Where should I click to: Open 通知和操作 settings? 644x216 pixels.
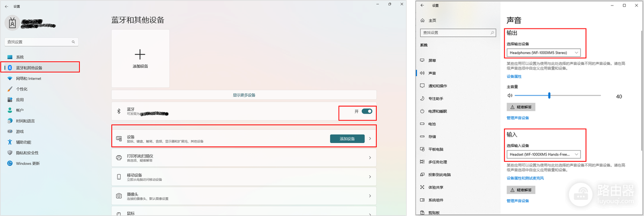pyautogui.click(x=437, y=86)
